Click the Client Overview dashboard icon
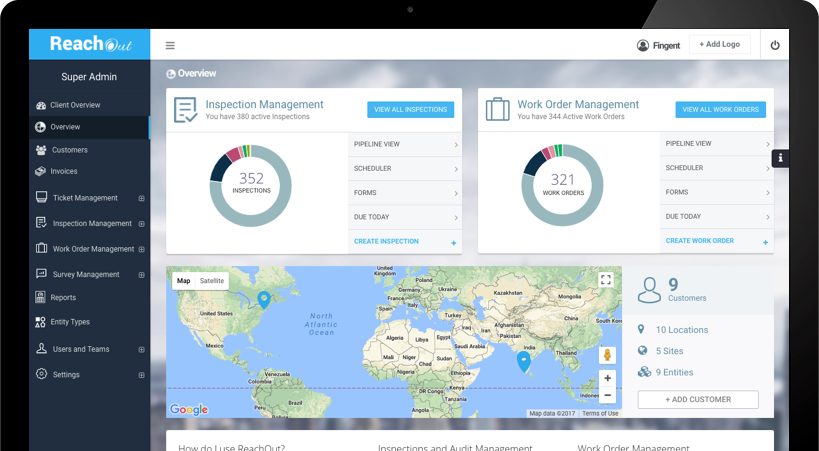Image resolution: width=819 pixels, height=451 pixels. pos(41,105)
